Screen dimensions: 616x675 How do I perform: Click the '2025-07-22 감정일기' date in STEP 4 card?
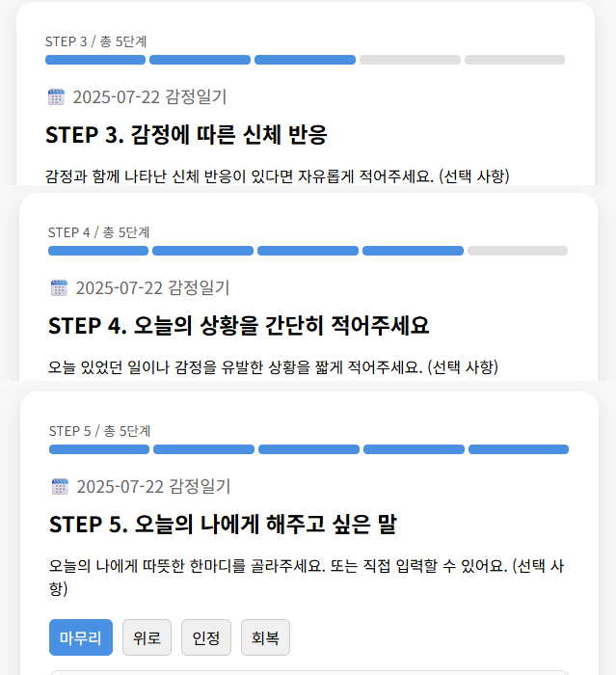[152, 287]
